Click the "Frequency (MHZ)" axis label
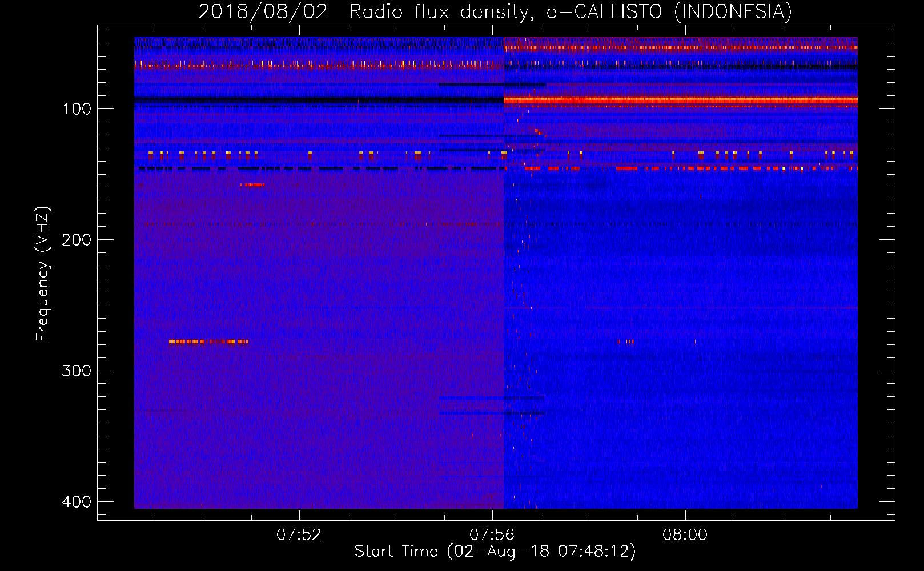Viewport: 924px width, 571px height. pos(43,274)
